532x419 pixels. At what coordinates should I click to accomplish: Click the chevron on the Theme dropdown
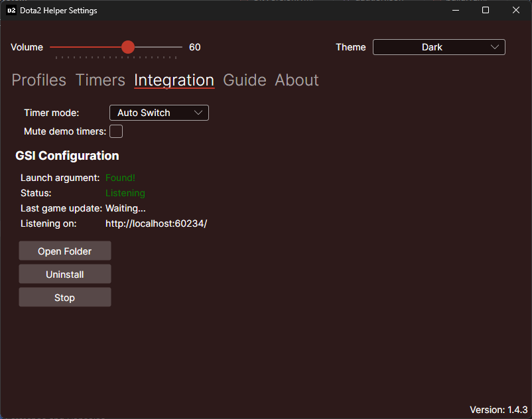pyautogui.click(x=494, y=47)
